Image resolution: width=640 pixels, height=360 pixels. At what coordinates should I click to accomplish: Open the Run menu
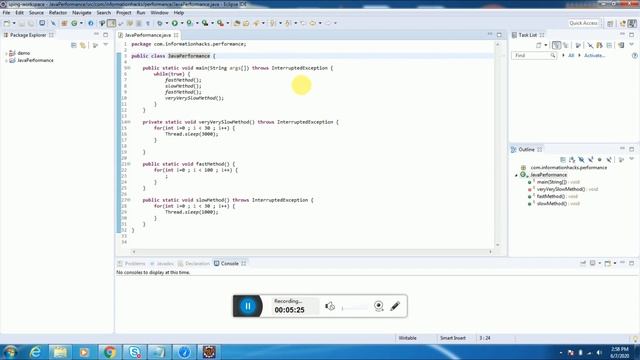[x=141, y=13]
